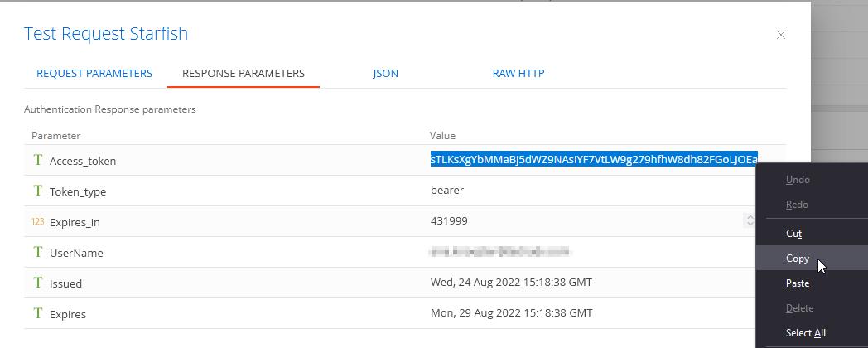This screenshot has height=348, width=868.
Task: Choose Paste from the context menu
Action: click(798, 283)
